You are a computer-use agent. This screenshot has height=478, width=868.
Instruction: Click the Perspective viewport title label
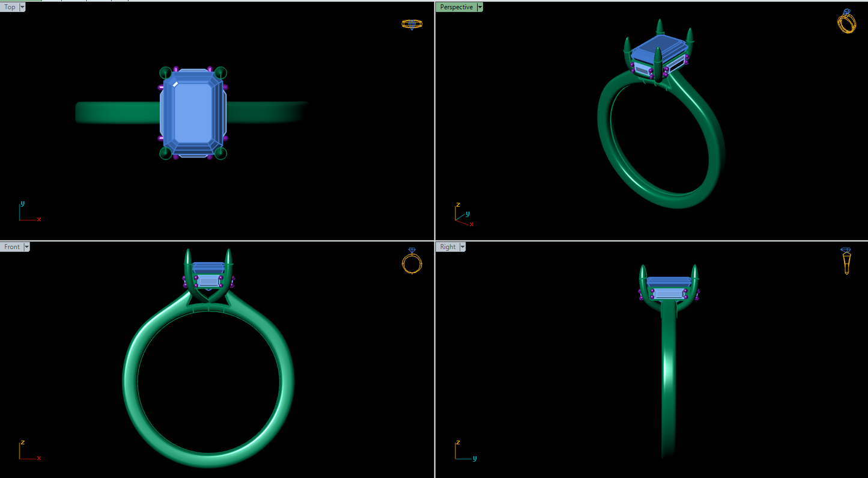tap(457, 7)
